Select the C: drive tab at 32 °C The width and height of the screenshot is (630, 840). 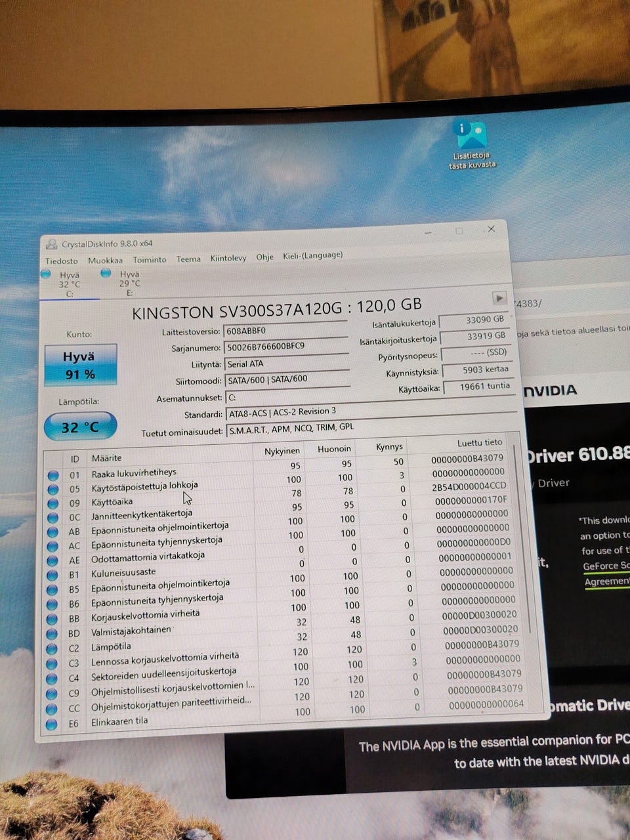point(69,285)
